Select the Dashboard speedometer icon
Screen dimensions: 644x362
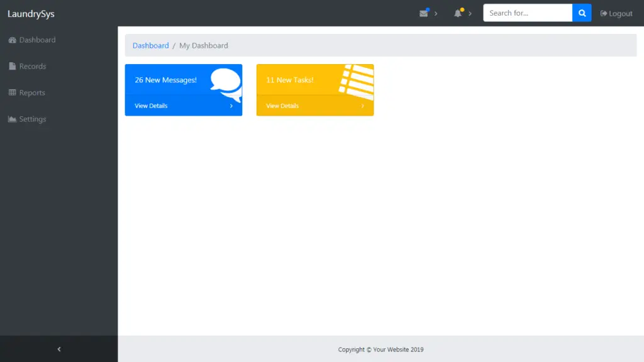pos(13,40)
